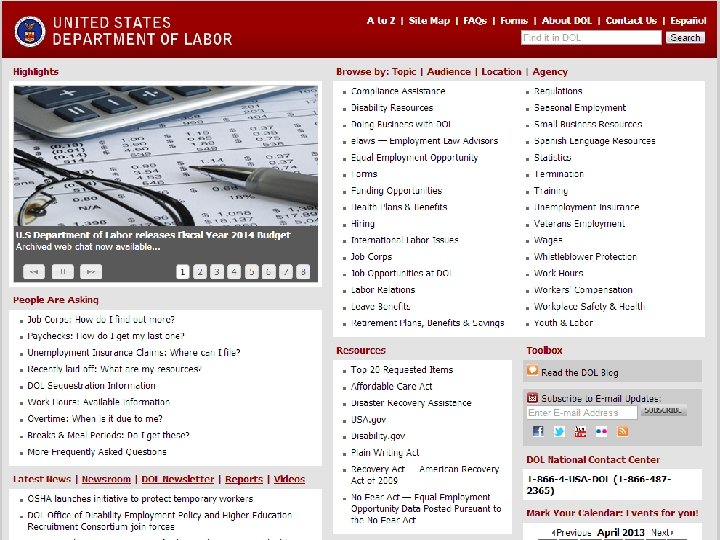Open Affordable Care Act resource
The height and width of the screenshot is (540, 720).
(392, 386)
